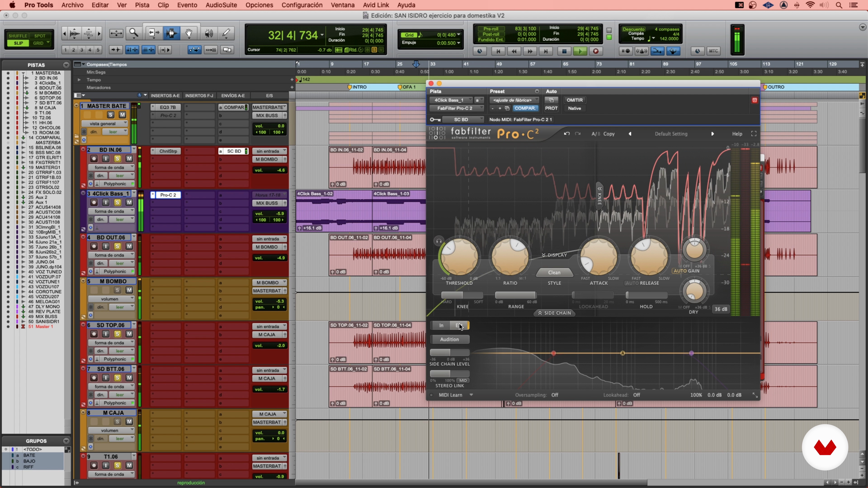Click the Stop transport button

click(564, 51)
